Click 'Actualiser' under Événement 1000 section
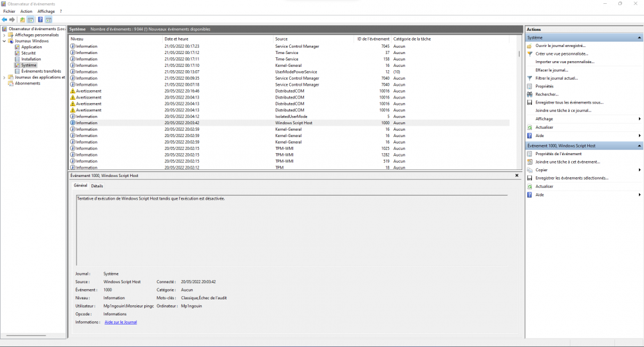Image resolution: width=644 pixels, height=347 pixels. point(544,187)
